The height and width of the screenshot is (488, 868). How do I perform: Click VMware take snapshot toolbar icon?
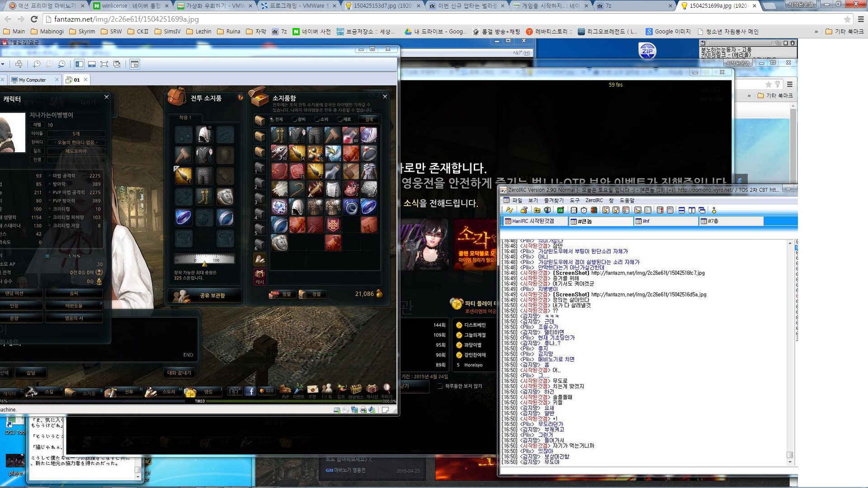37,64
